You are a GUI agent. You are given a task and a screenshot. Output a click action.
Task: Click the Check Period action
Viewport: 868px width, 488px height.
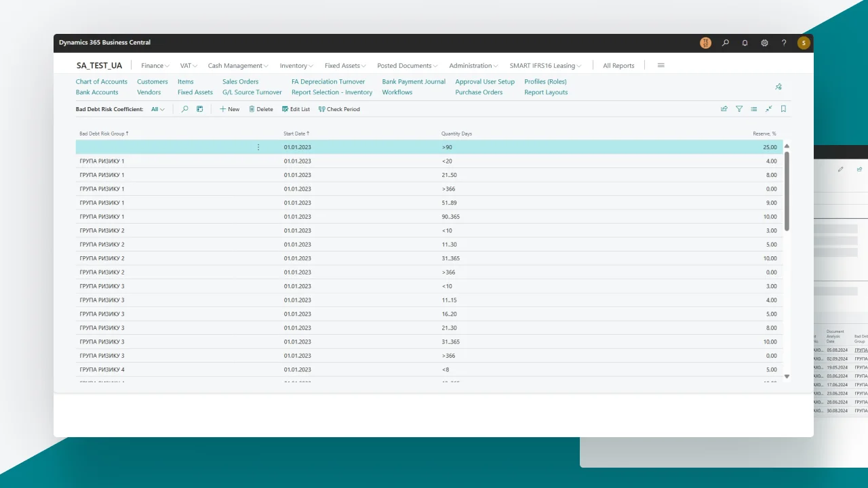pos(339,109)
